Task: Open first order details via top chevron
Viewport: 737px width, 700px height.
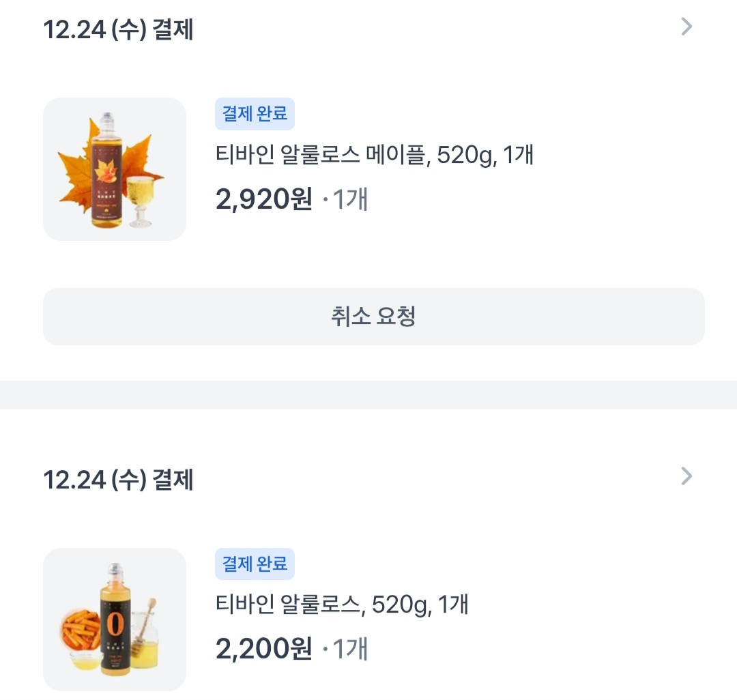Action: point(687,27)
